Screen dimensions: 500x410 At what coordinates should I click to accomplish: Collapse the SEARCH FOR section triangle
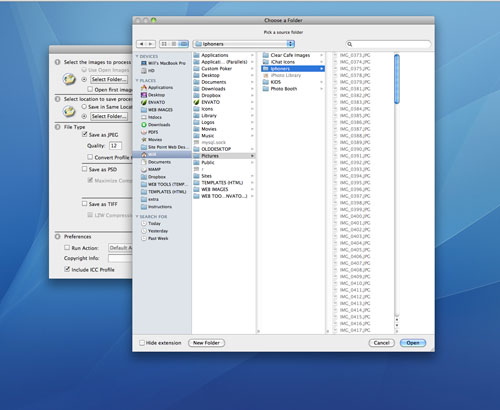click(137, 217)
